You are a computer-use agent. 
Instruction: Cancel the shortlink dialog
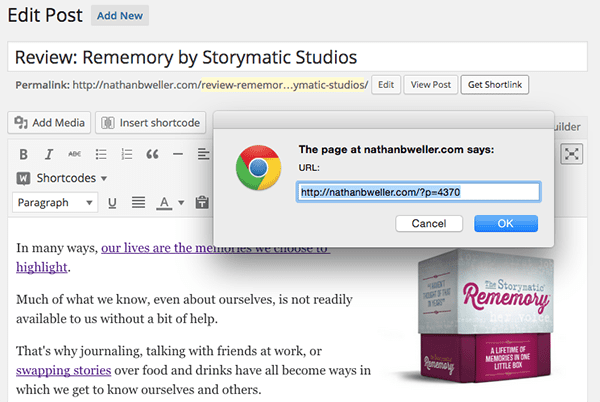pos(428,223)
